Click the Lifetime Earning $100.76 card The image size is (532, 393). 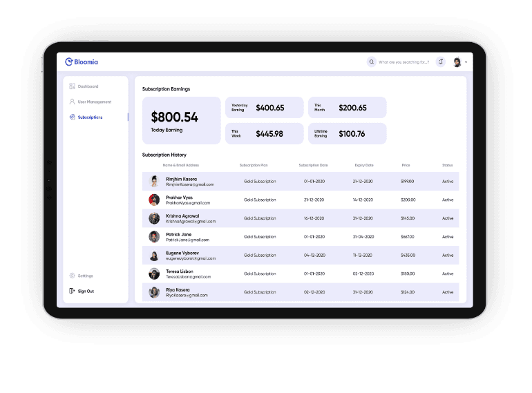click(347, 133)
